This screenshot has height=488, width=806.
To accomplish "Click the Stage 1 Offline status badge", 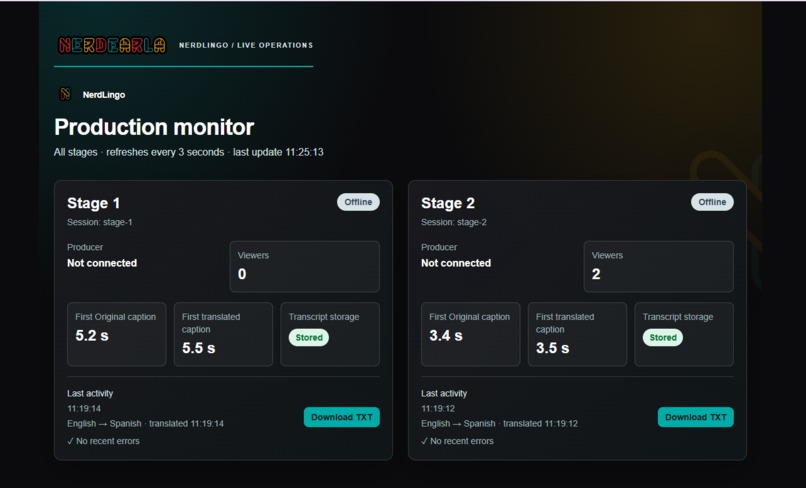I will coord(358,202).
